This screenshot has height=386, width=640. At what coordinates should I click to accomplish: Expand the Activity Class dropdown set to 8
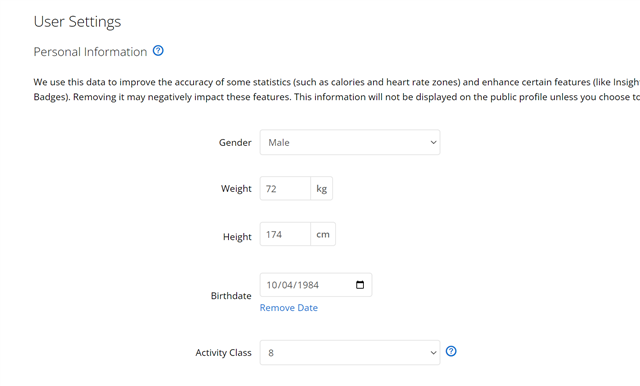(x=350, y=353)
